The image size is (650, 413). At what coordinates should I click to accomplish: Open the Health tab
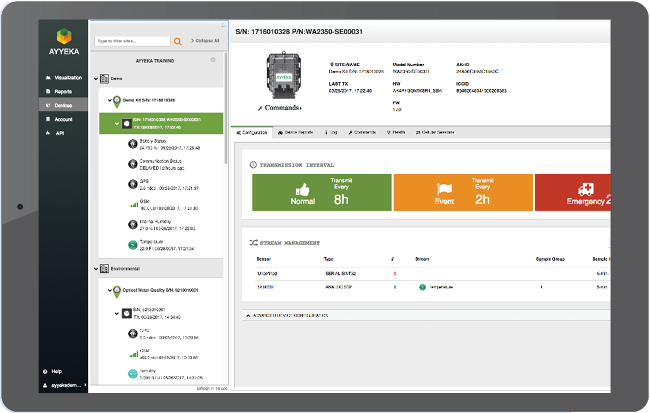click(x=396, y=132)
